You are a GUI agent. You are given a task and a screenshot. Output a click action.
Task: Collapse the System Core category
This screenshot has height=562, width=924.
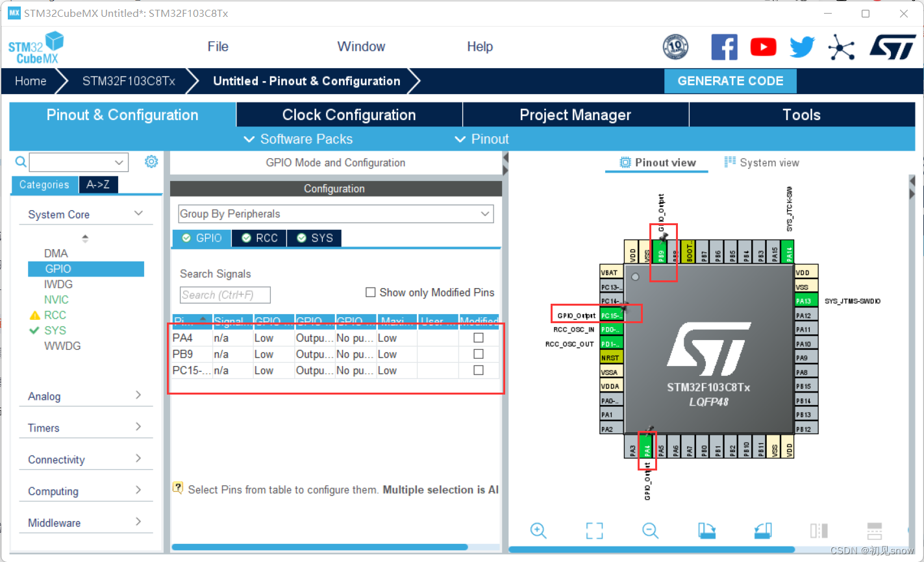pos(138,214)
